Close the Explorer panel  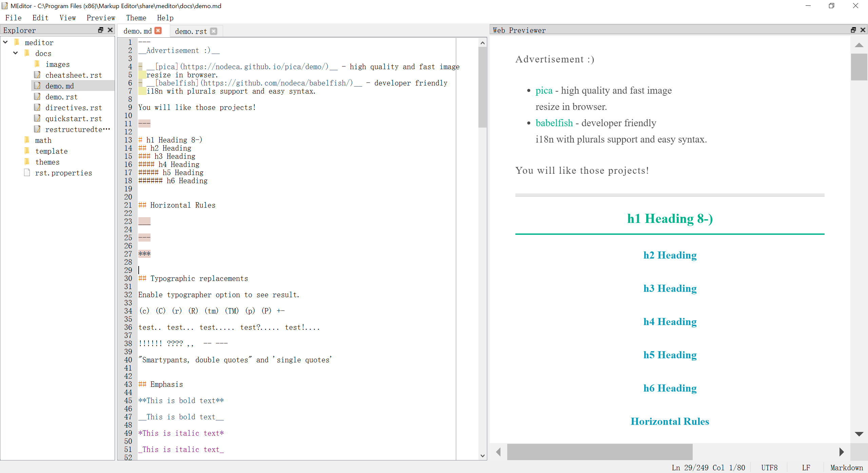110,30
